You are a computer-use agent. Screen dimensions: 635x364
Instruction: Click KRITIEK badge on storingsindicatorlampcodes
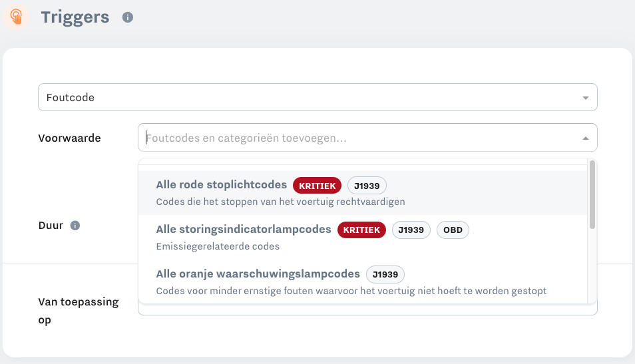coord(361,230)
